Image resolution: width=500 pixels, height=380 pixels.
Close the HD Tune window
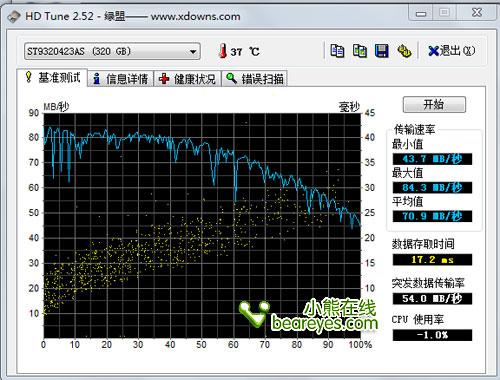(x=477, y=13)
